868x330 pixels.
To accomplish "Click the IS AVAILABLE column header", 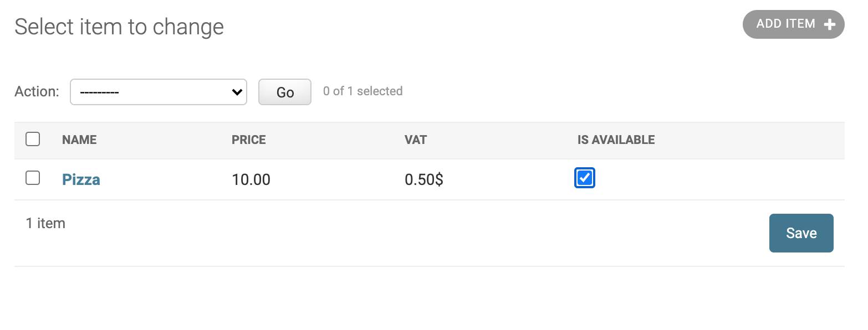I will [x=616, y=140].
